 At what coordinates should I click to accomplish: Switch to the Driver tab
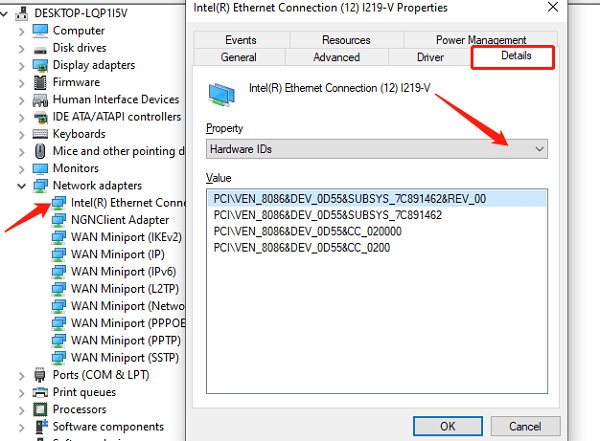click(430, 57)
